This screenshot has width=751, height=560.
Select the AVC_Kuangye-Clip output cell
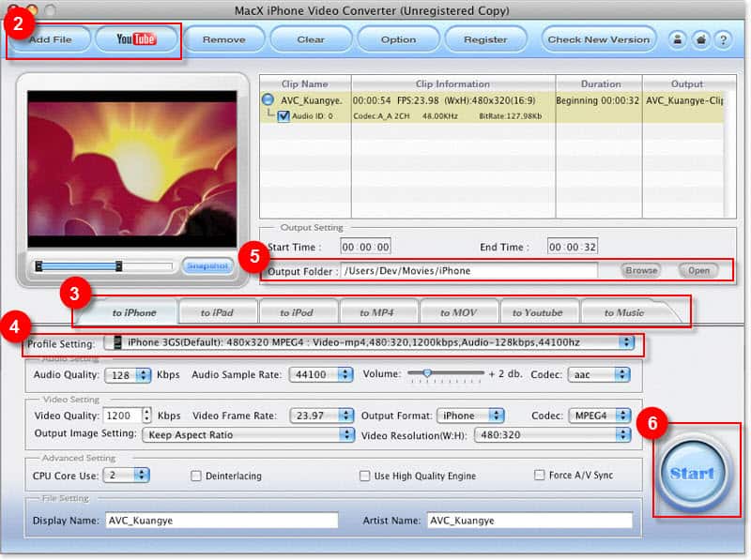pos(684,100)
